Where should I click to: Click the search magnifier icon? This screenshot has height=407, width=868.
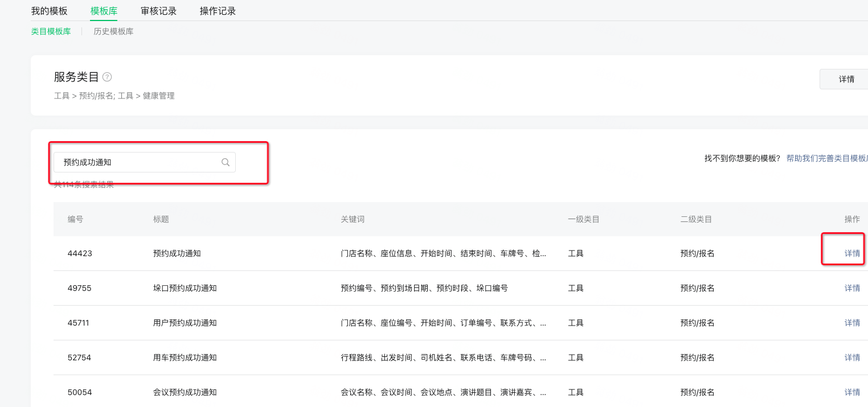tap(226, 162)
